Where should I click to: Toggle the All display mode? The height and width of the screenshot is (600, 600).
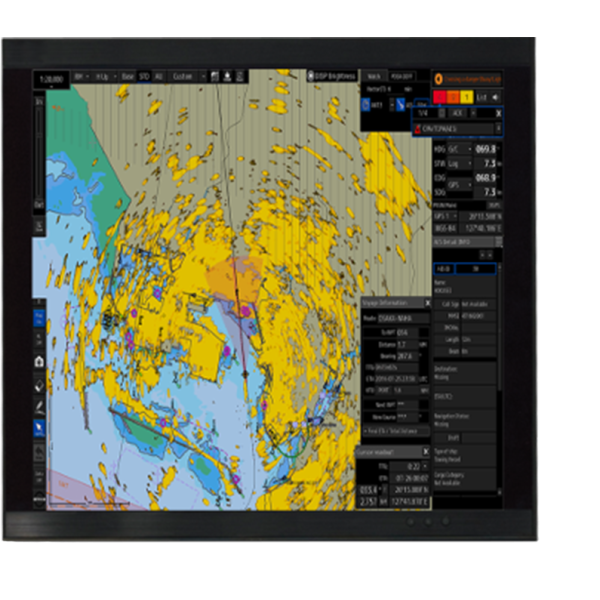point(158,77)
